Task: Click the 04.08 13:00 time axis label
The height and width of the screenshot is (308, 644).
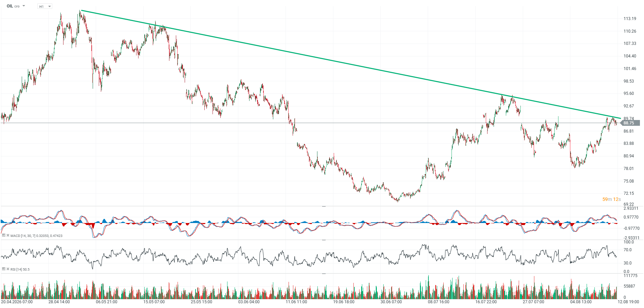Action: (x=581, y=302)
